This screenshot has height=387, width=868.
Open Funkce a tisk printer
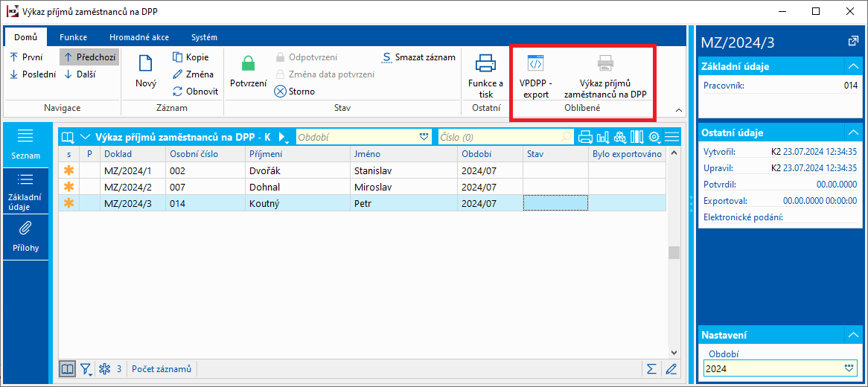click(x=486, y=75)
